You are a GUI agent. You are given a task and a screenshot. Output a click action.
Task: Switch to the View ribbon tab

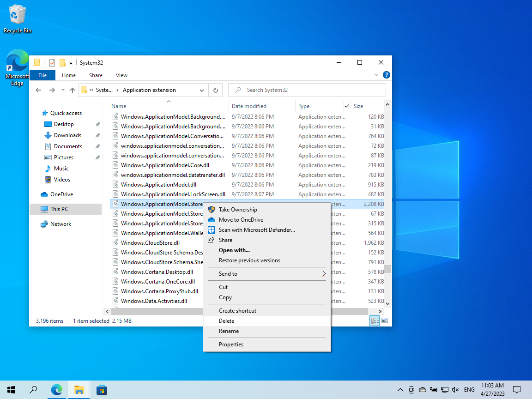(121, 75)
